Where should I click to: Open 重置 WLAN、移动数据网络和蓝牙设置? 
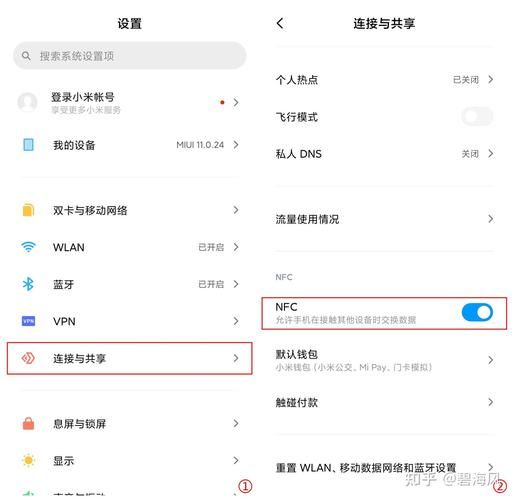(x=384, y=468)
